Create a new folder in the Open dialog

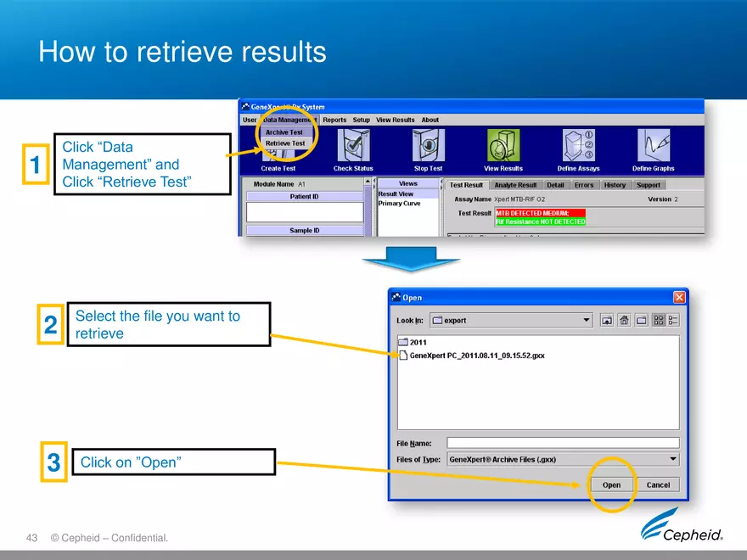click(641, 320)
